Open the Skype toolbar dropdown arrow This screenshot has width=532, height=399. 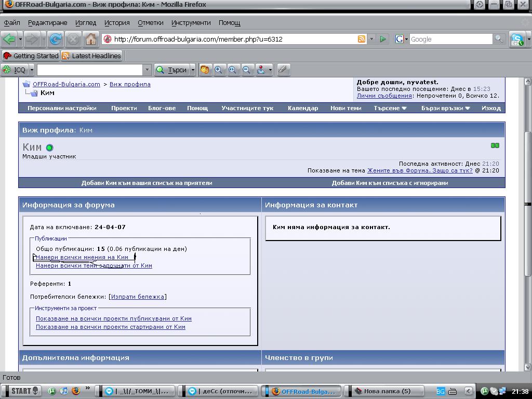(528, 39)
